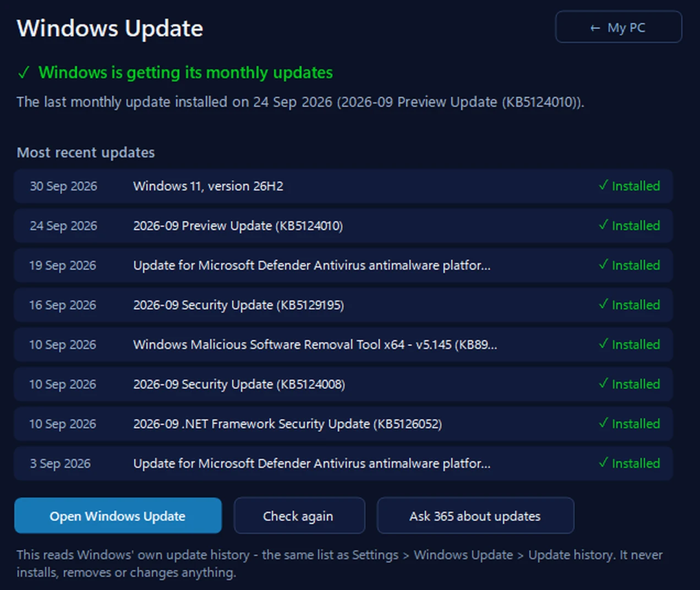This screenshot has height=590, width=700.
Task: Click the green checkmark beside monthly updates heading
Action: (x=24, y=73)
